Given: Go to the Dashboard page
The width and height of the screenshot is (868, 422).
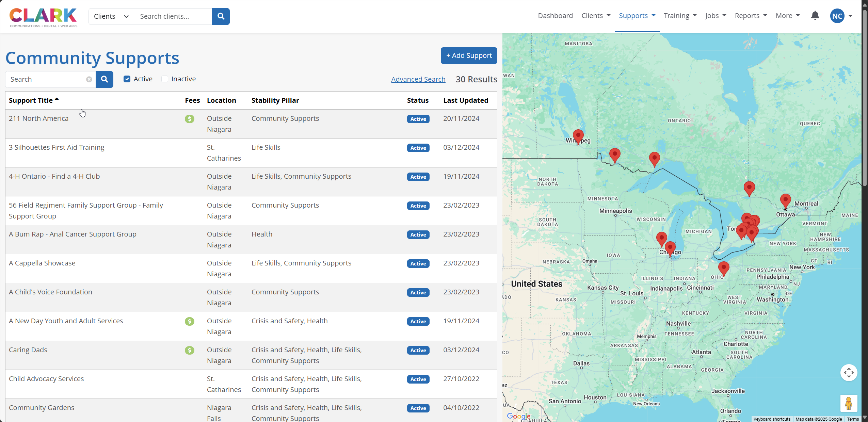Looking at the screenshot, I should tap(555, 16).
